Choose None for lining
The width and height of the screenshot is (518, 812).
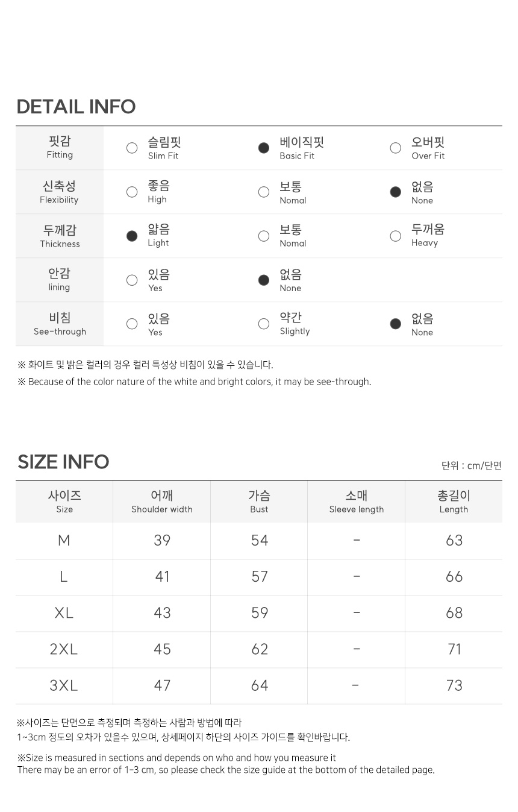(x=264, y=280)
